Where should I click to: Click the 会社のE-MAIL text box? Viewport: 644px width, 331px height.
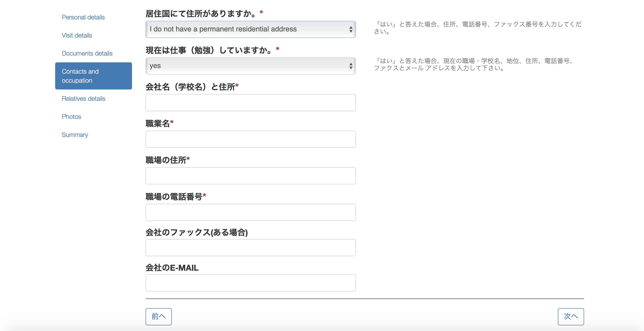[250, 283]
